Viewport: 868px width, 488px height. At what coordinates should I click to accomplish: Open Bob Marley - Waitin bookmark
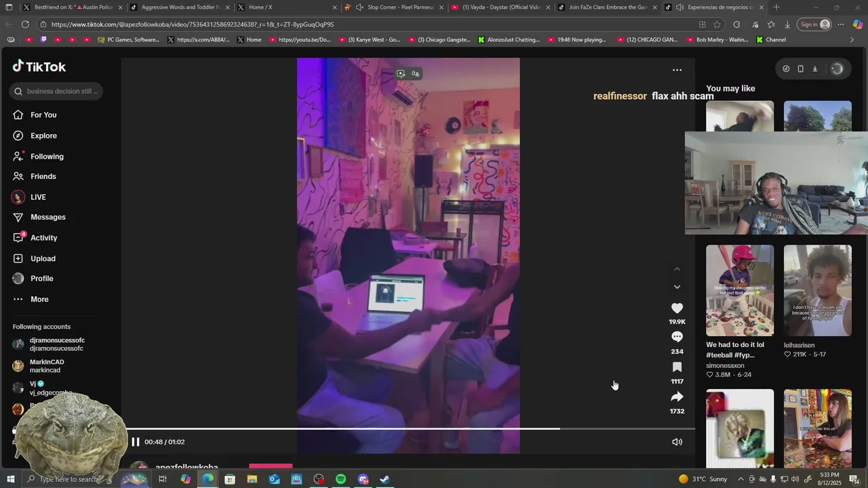point(717,40)
